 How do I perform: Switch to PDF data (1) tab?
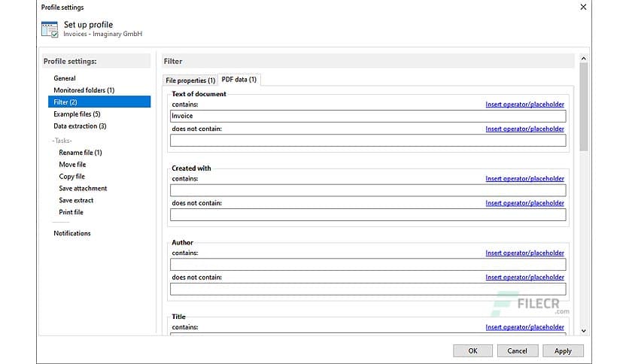(x=239, y=80)
